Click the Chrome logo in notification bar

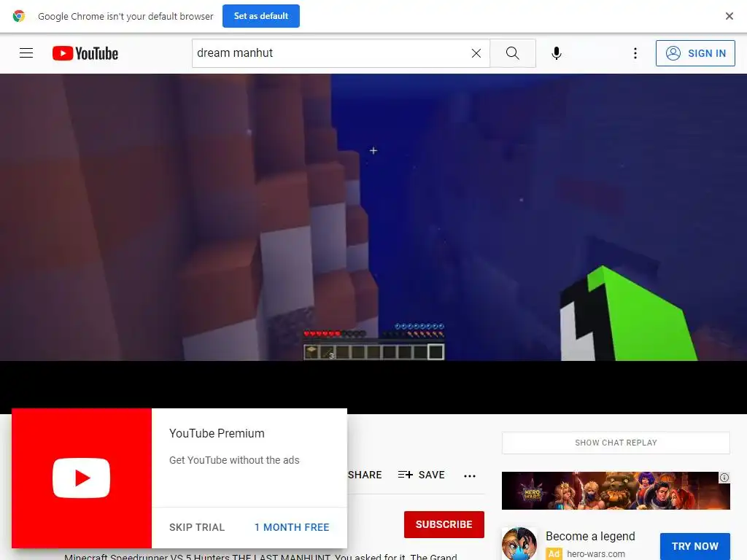pos(18,16)
